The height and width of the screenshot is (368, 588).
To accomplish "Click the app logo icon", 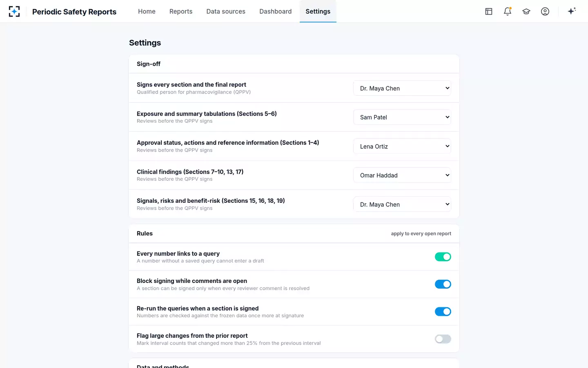I will (x=14, y=11).
